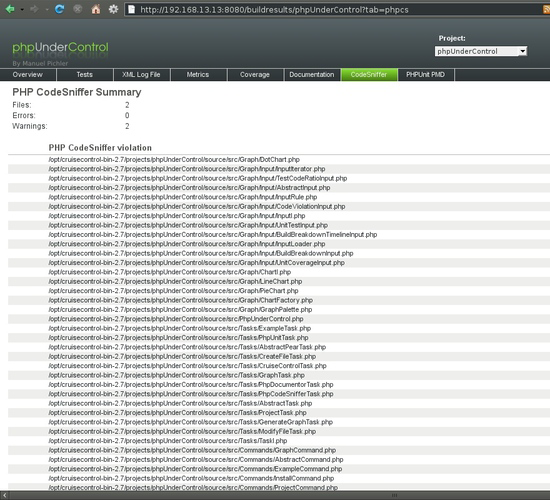Open the Metrics tab
The height and width of the screenshot is (500, 550).
click(x=198, y=74)
